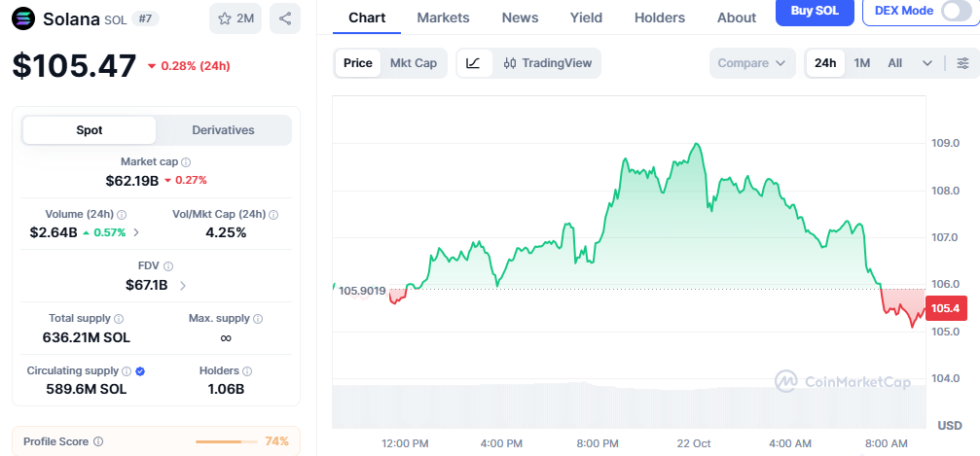Set chart range to 1M

click(x=862, y=63)
